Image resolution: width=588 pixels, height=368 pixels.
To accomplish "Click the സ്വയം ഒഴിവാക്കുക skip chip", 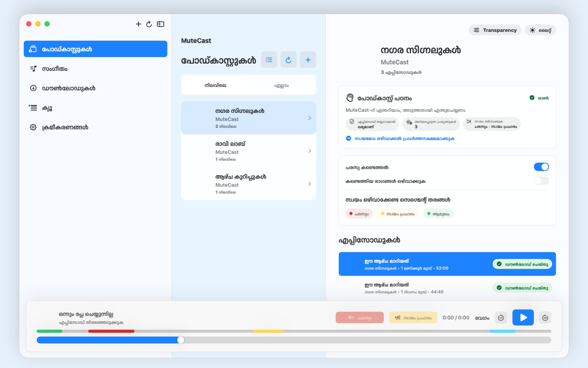I will pyautogui.click(x=492, y=124).
